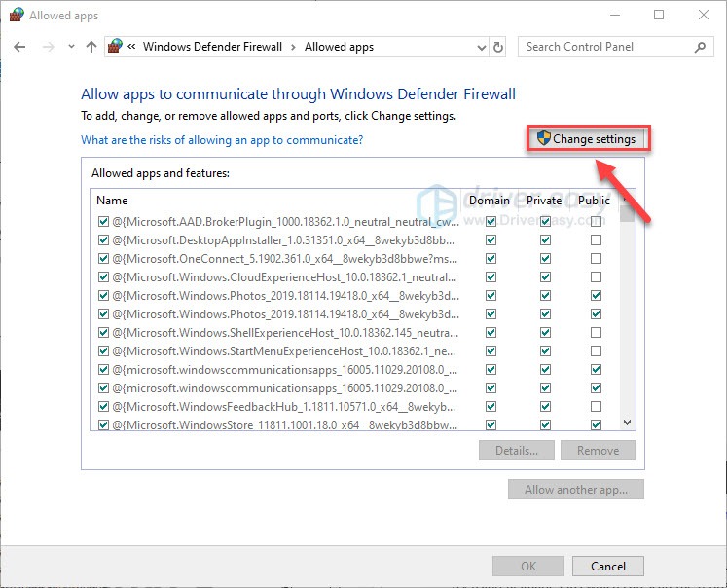Click the Cancel button
Image resolution: width=727 pixels, height=588 pixels.
click(608, 567)
